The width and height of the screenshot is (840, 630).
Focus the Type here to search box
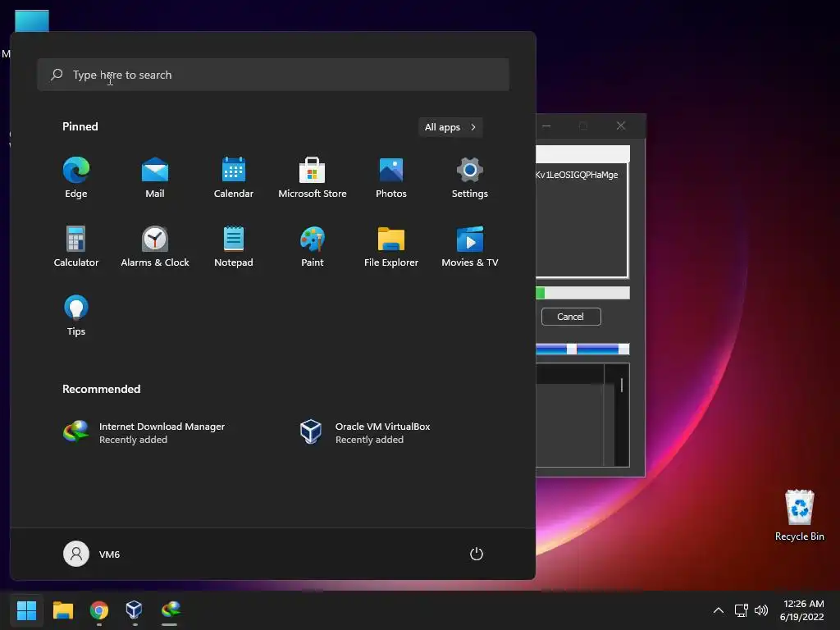click(x=273, y=75)
